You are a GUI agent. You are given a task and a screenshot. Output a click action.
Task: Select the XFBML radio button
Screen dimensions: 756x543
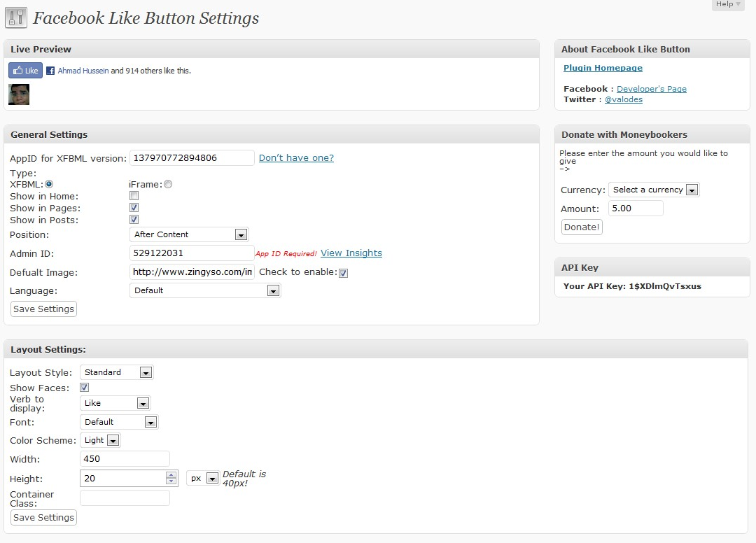click(49, 184)
